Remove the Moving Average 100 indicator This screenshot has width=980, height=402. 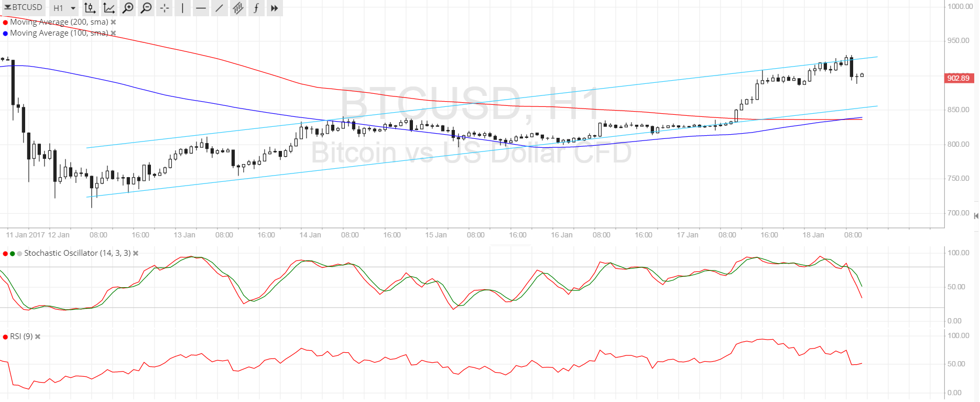click(113, 33)
